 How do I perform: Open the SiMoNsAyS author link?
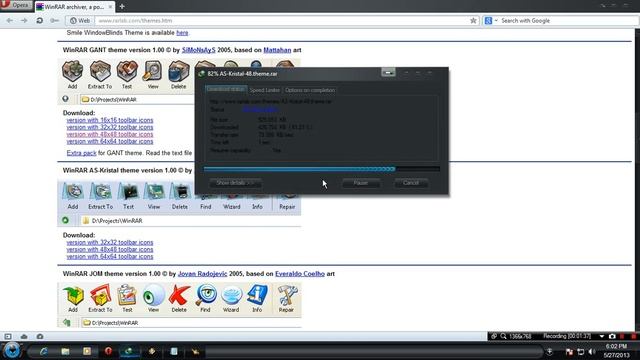pos(198,50)
